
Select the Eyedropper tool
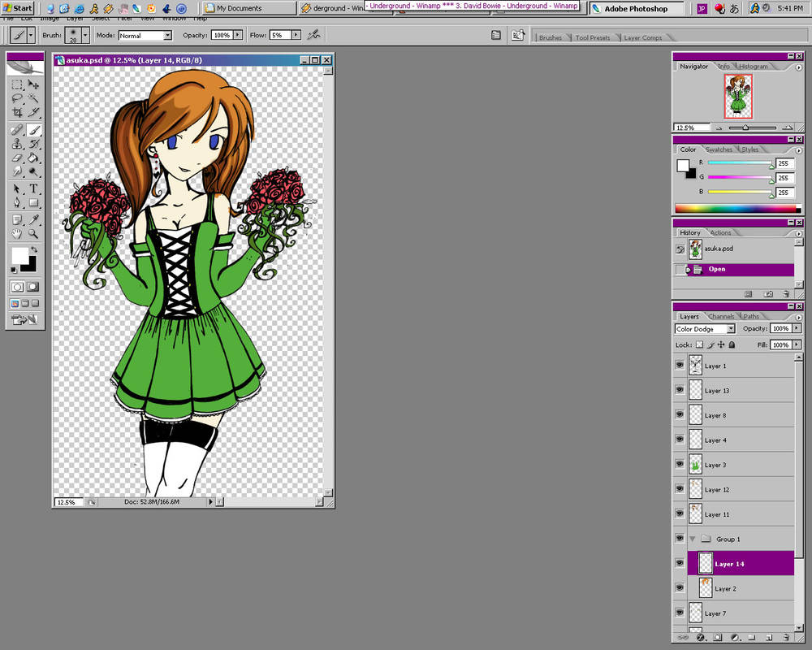[x=33, y=219]
